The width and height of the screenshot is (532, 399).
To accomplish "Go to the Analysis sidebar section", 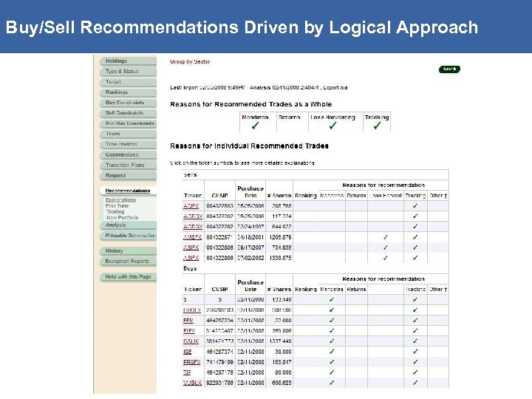I will pos(129,225).
